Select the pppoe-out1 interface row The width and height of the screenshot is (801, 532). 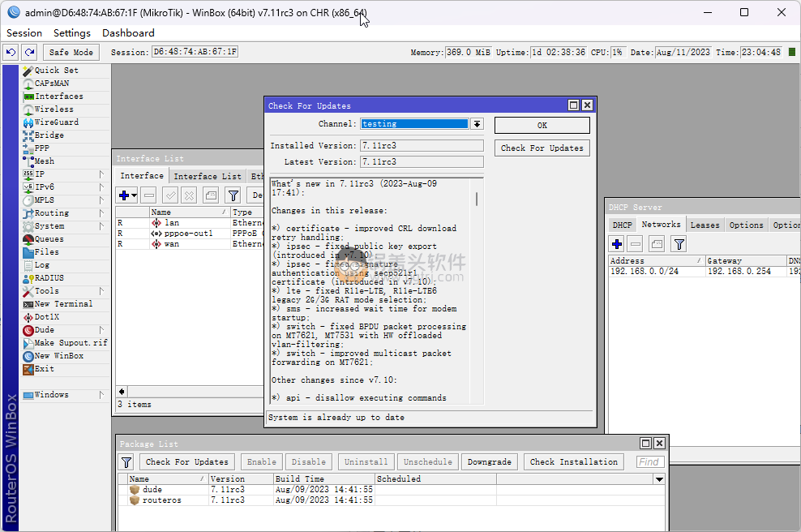pos(190,234)
